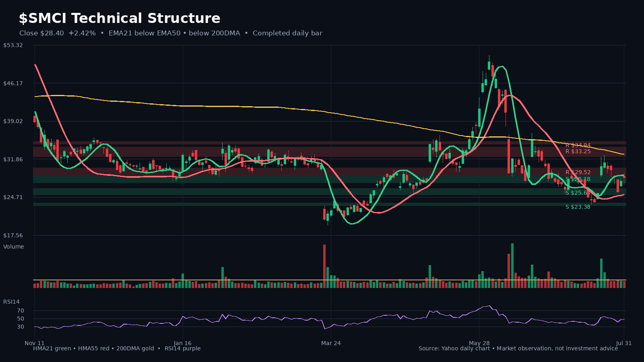Select the "$31.86" price axis label

click(x=13, y=159)
